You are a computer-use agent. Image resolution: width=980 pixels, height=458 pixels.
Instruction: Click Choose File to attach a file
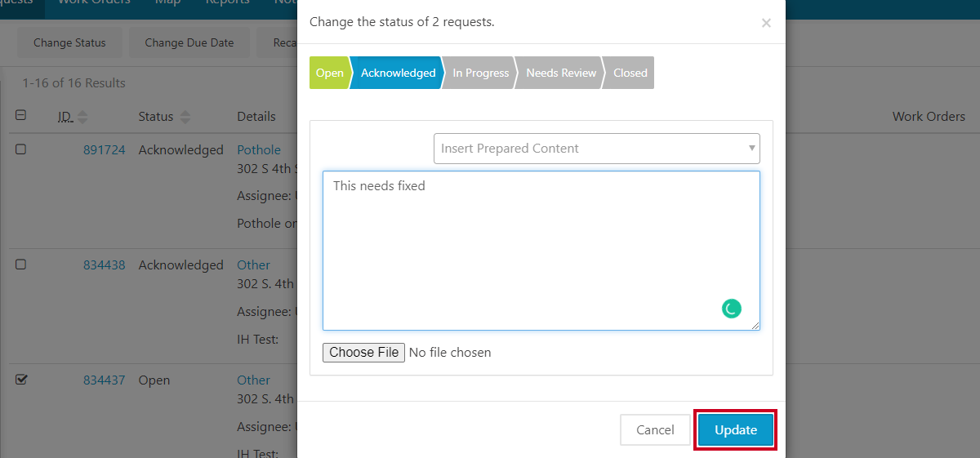tap(364, 353)
